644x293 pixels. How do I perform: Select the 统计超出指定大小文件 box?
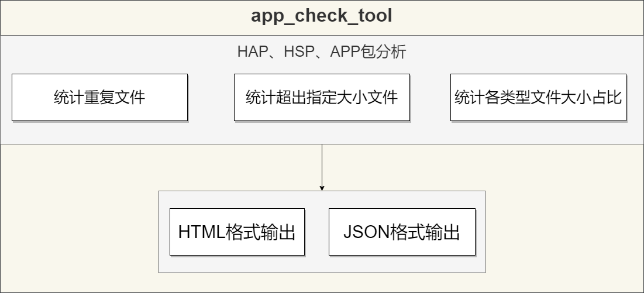(322, 97)
